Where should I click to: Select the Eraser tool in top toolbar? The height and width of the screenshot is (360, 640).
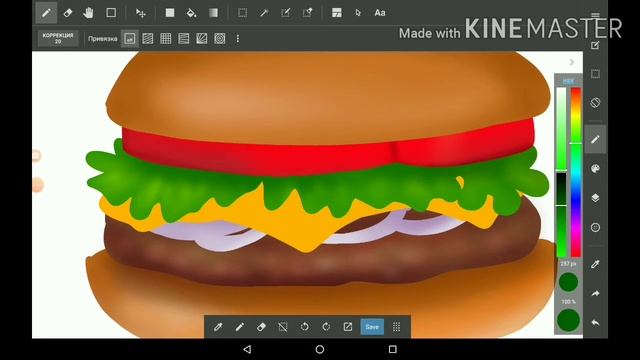68,13
